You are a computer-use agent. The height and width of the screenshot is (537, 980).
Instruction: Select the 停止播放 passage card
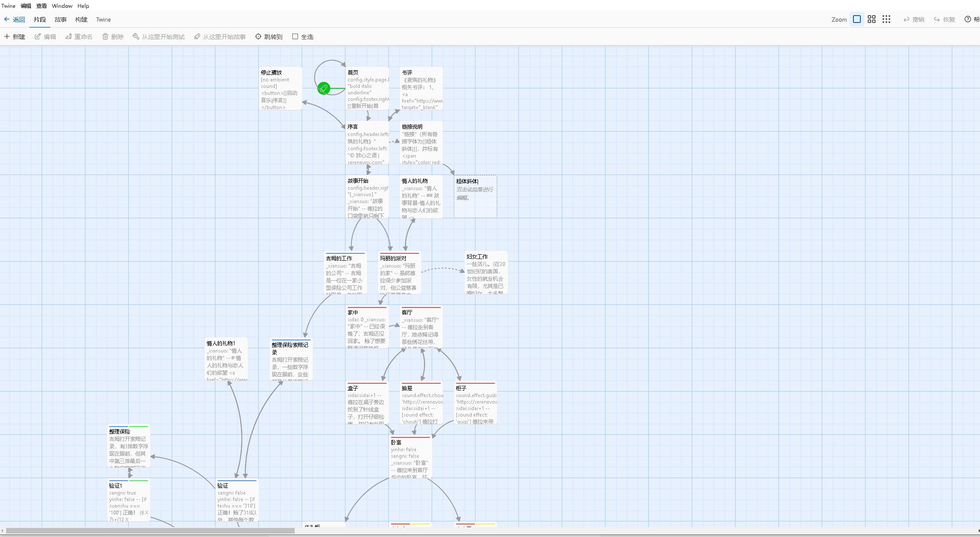point(280,88)
